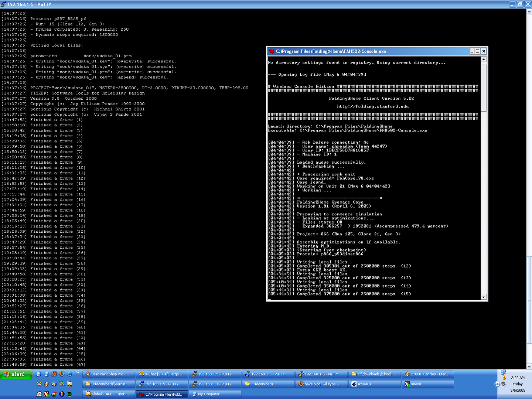
Task: Switch to Xnews taskbar button
Action: coord(428,384)
